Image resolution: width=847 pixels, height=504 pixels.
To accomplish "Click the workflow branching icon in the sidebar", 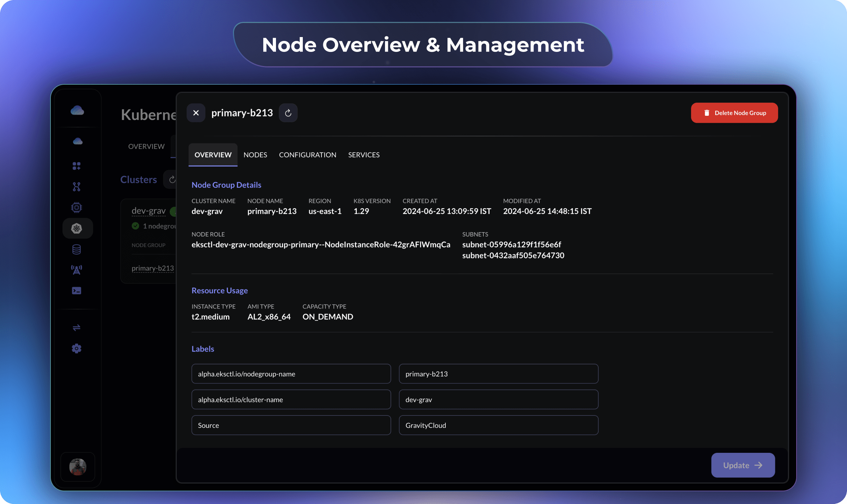I will click(77, 186).
